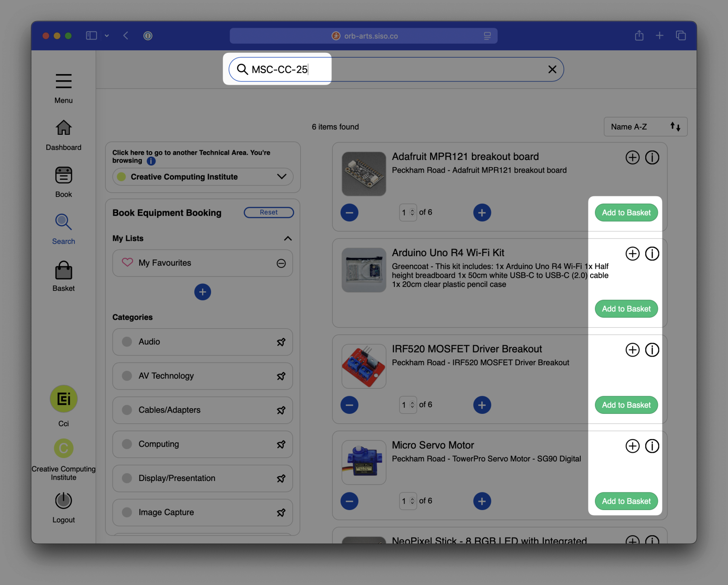Select the Computing category radio
The height and width of the screenshot is (585, 728).
127,444
